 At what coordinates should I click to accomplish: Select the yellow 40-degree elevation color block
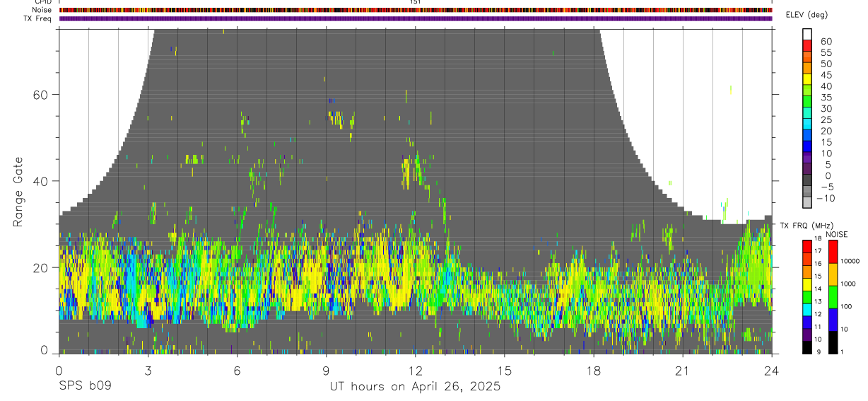[x=807, y=79]
